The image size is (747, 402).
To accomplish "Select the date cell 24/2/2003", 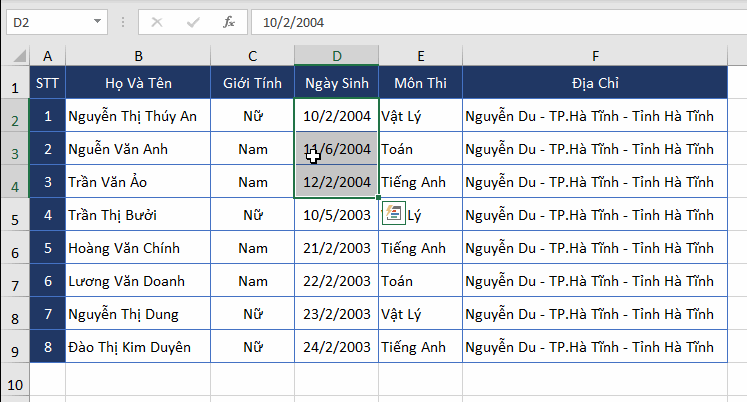I will [336, 347].
